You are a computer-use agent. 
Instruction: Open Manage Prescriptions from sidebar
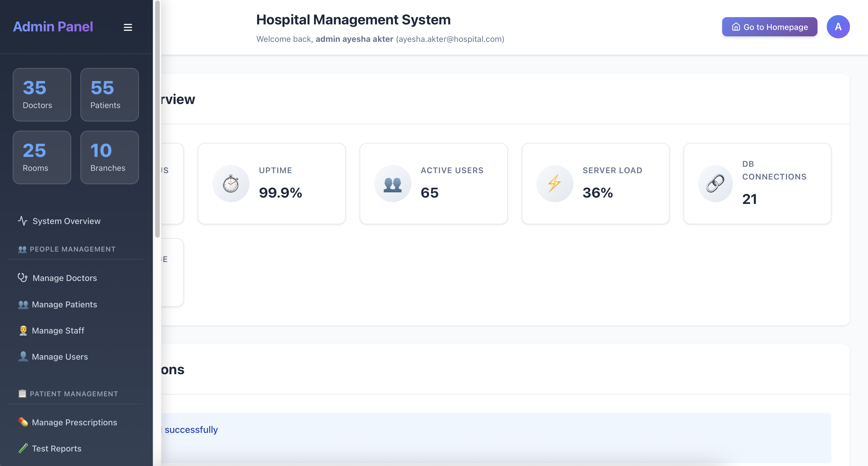click(74, 422)
